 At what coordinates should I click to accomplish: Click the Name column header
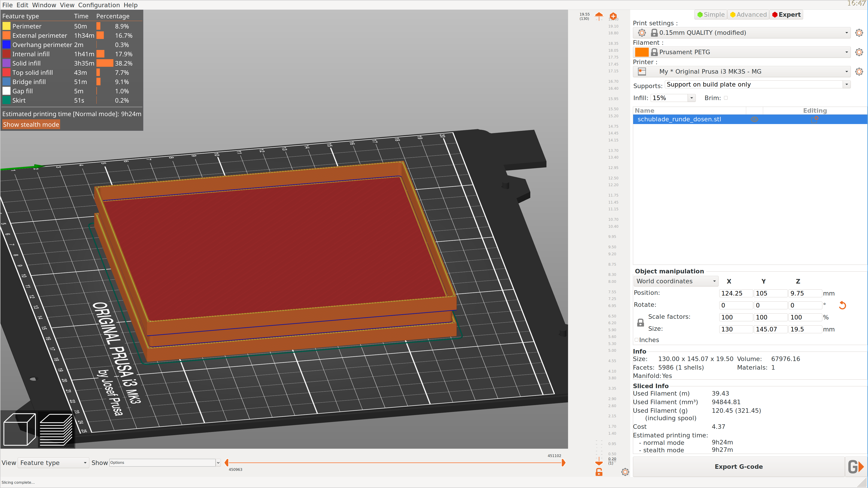point(689,110)
